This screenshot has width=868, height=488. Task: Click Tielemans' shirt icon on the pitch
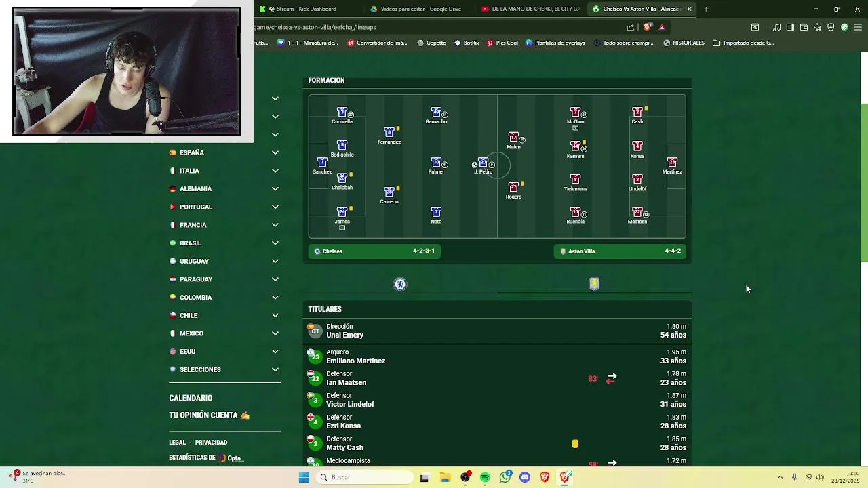(x=575, y=180)
